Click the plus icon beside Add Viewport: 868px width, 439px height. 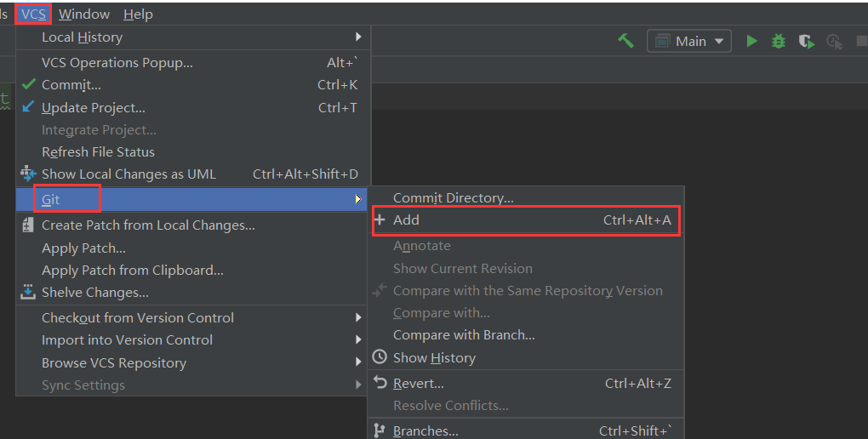[380, 219]
